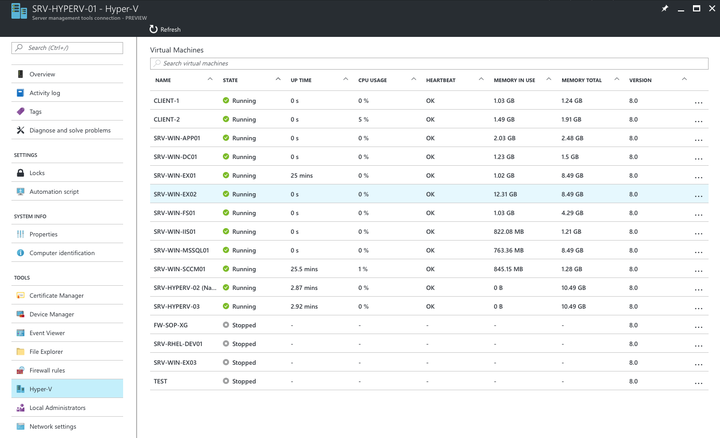
Task: Open the ellipsis menu for SRV-WIN-EX01
Action: point(698,177)
